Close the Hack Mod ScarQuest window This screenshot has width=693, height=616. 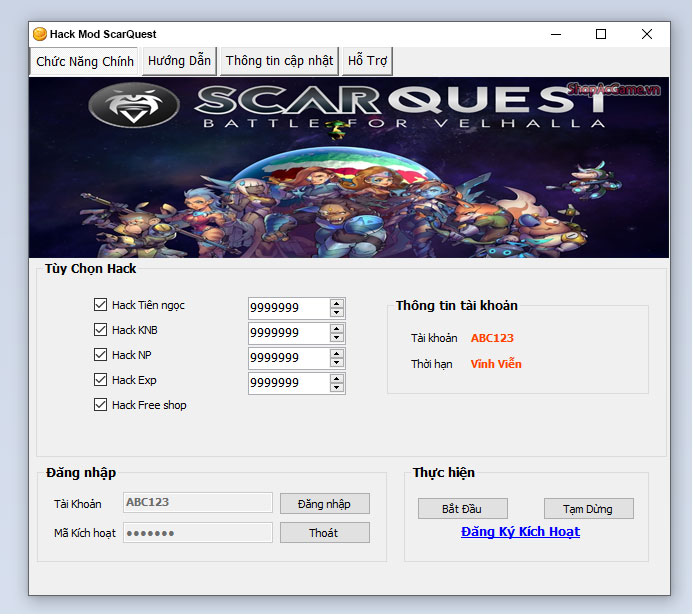[647, 34]
